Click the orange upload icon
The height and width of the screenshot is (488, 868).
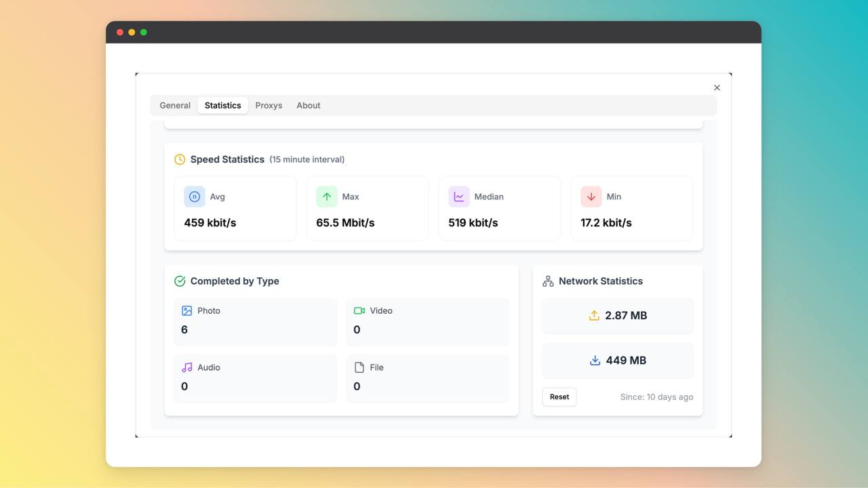[x=594, y=315]
